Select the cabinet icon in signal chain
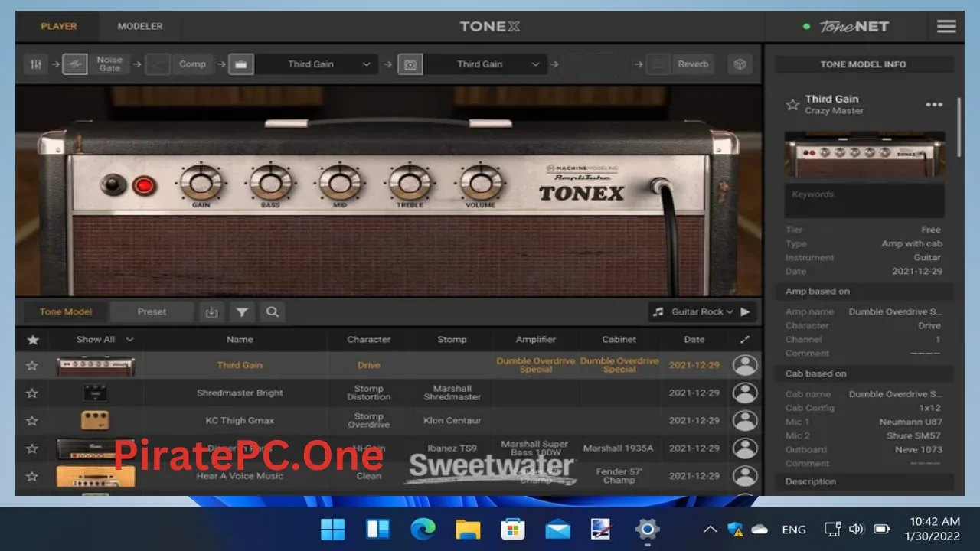The width and height of the screenshot is (980, 551). [x=410, y=64]
